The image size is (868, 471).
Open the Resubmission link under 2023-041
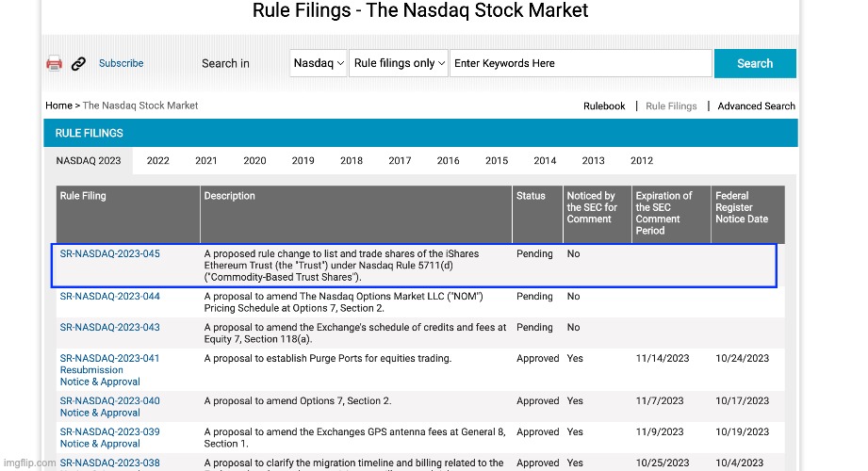91,369
